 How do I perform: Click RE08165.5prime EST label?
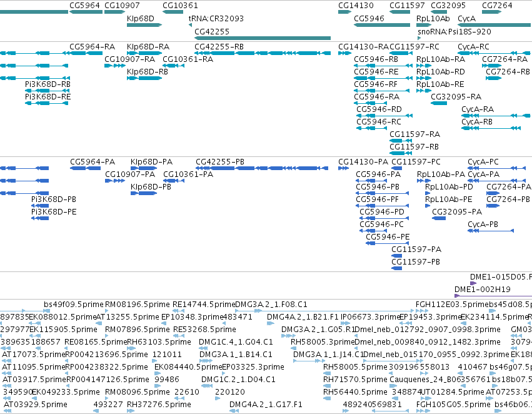coord(96,341)
